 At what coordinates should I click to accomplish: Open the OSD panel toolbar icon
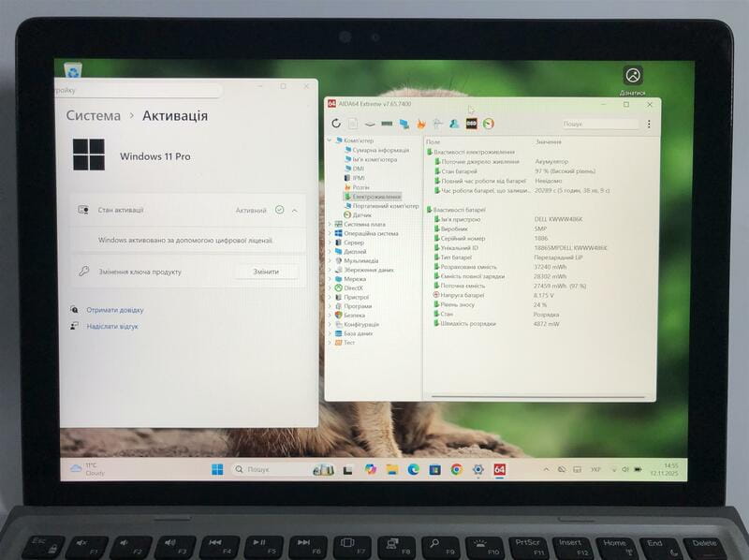tap(472, 124)
